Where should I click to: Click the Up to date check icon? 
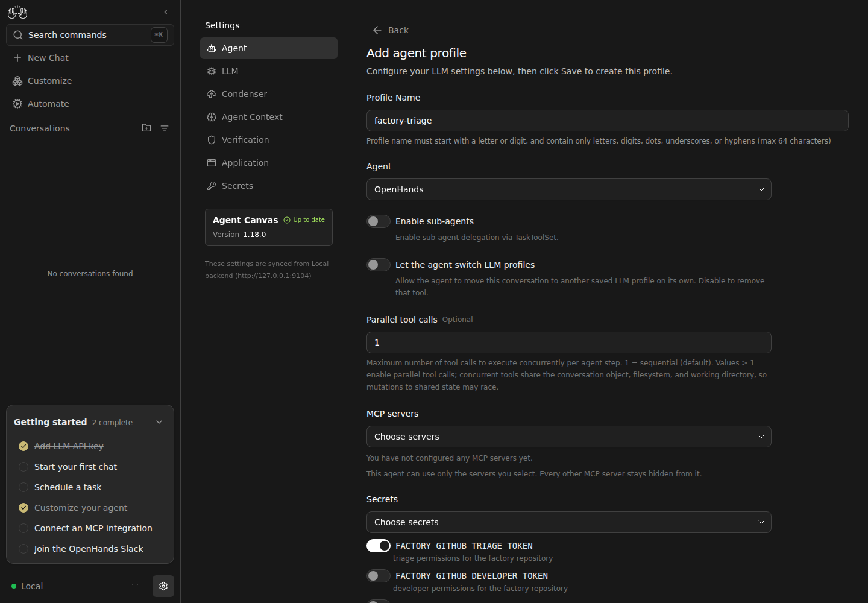coord(287,220)
